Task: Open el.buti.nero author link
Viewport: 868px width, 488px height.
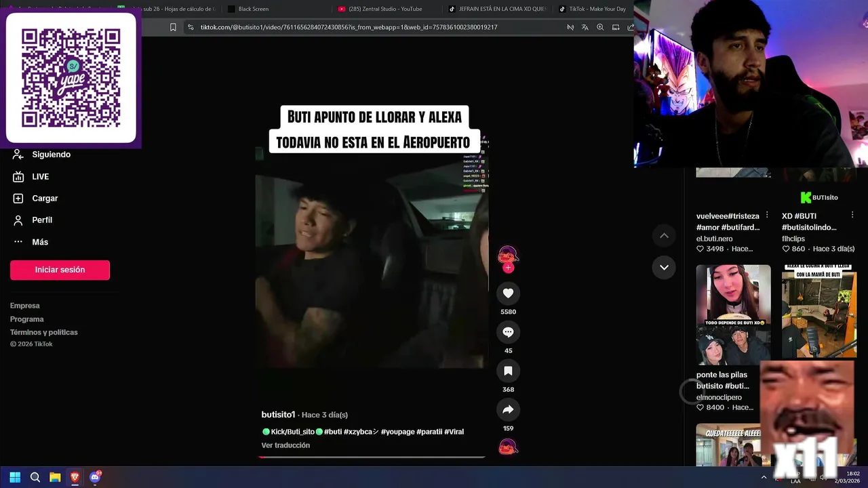Action: click(x=715, y=239)
